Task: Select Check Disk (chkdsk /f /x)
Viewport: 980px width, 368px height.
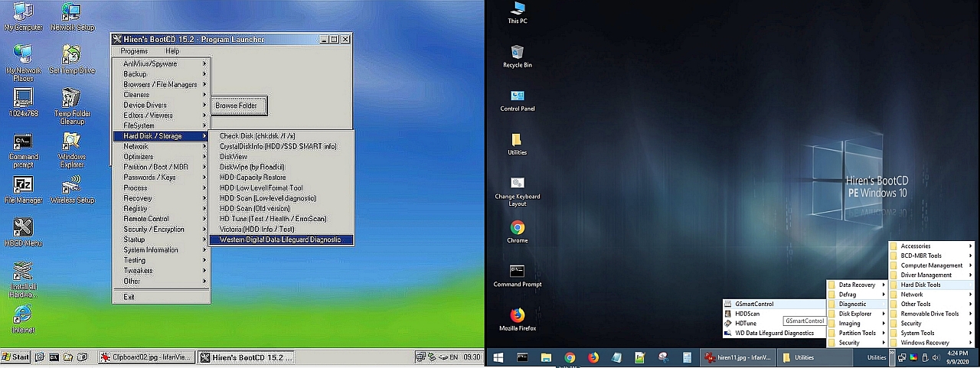Action: click(x=281, y=136)
